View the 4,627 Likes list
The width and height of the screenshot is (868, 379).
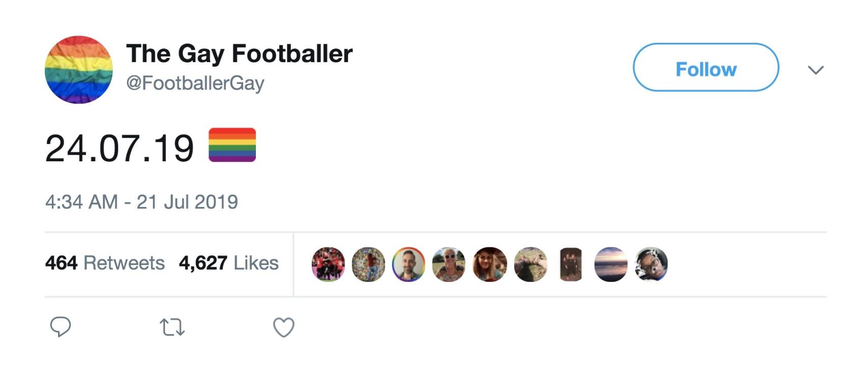coord(228,264)
